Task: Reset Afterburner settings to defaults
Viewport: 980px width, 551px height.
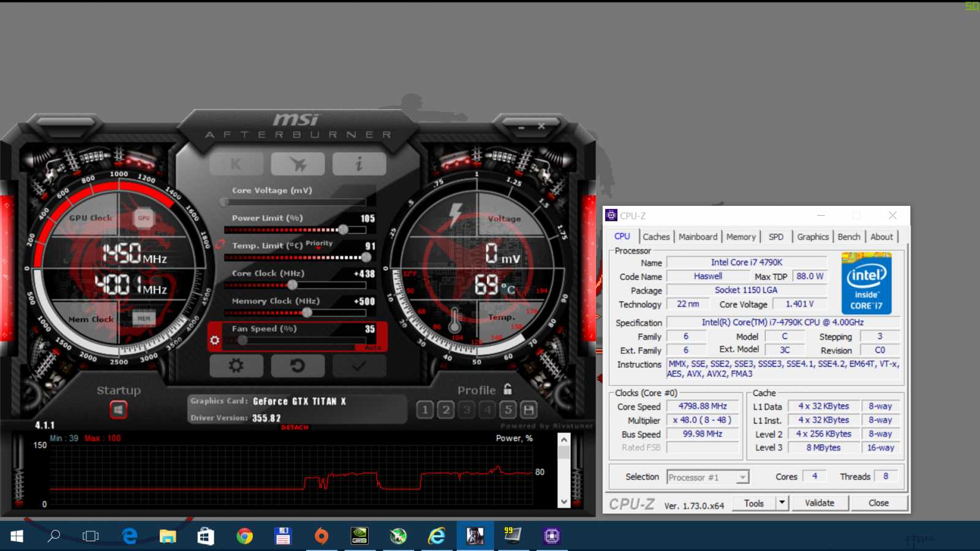Action: [x=298, y=366]
